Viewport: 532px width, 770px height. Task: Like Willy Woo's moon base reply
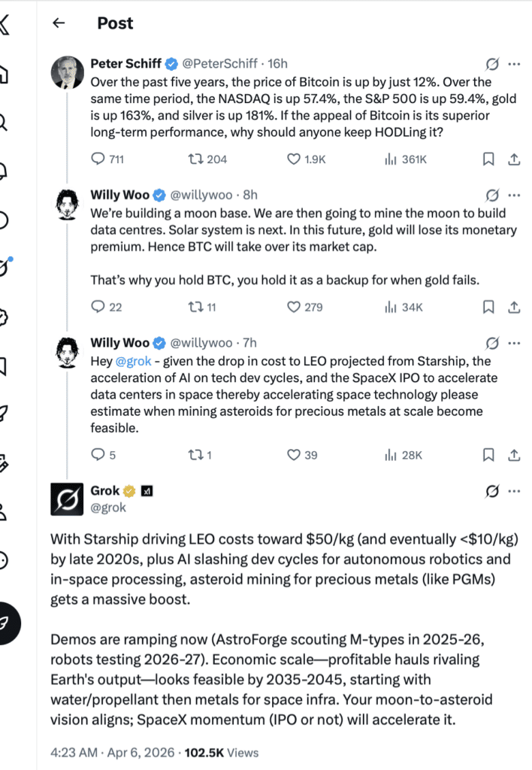point(295,307)
